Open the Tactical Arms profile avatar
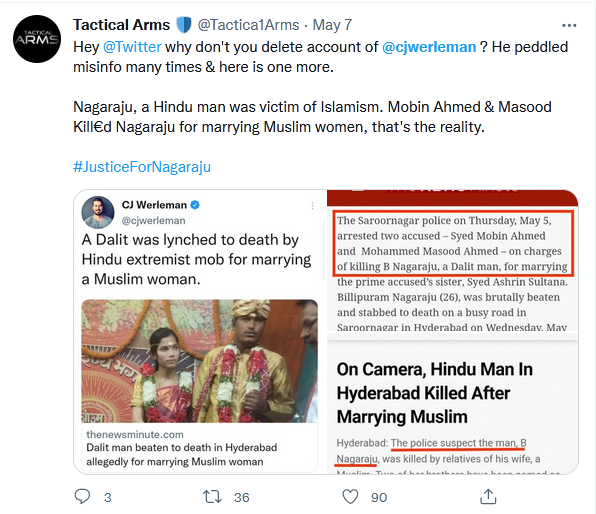 [37, 39]
